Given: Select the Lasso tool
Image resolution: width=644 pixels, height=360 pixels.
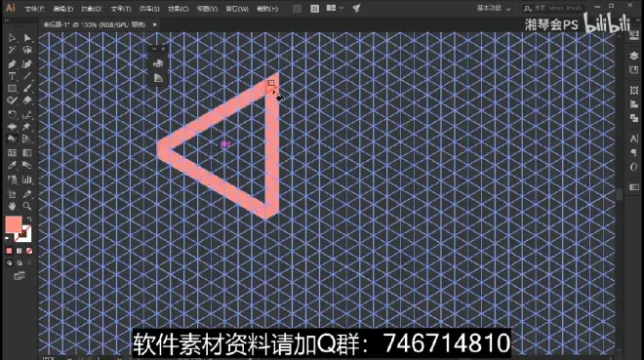Looking at the screenshot, I should coord(27,50).
